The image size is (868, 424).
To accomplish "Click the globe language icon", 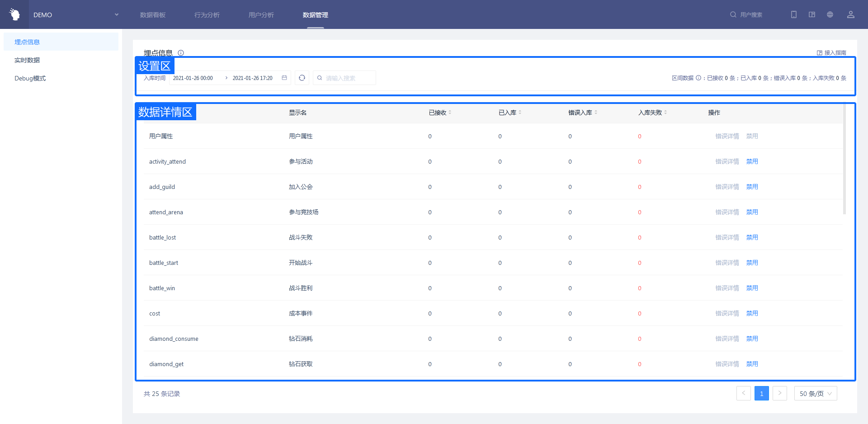I will pos(830,14).
